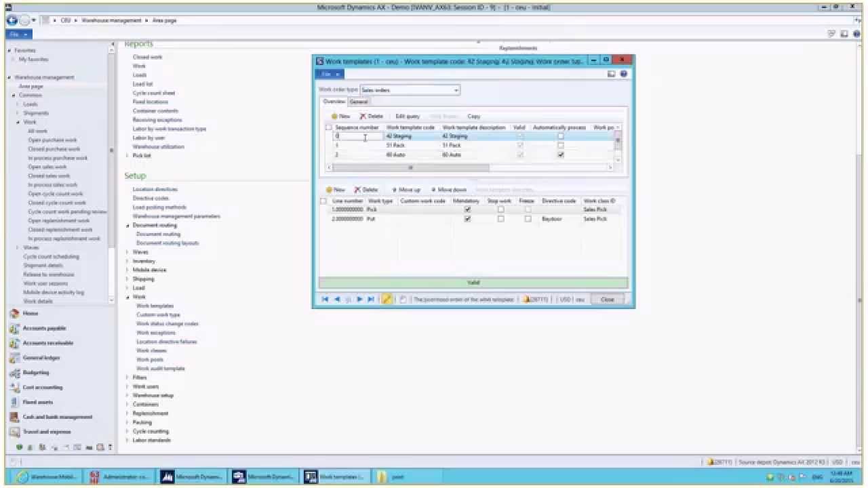868x488 pixels.
Task: Click the back navigation arrow in main window
Action: (x=12, y=20)
